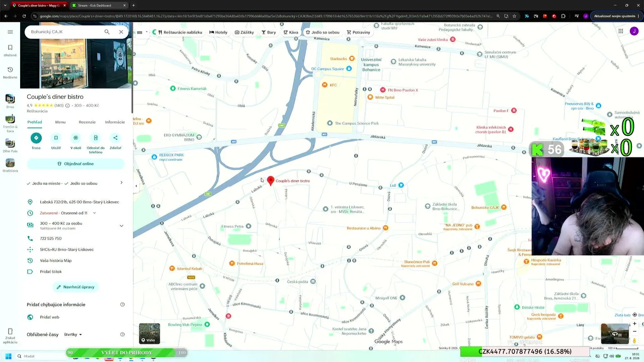Open the Google Maps hamburger menu
The height and width of the screenshot is (362, 644).
[x=10, y=32]
